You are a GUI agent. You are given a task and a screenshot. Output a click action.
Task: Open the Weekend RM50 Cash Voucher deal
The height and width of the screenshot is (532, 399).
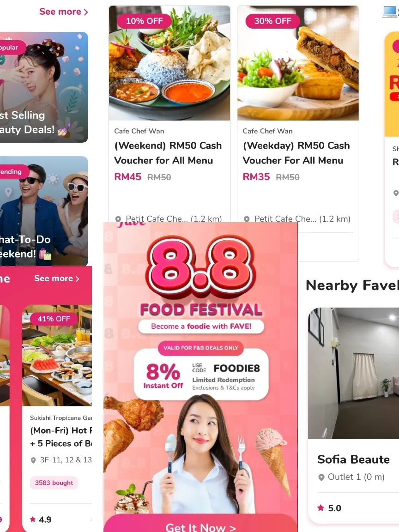[x=168, y=153]
